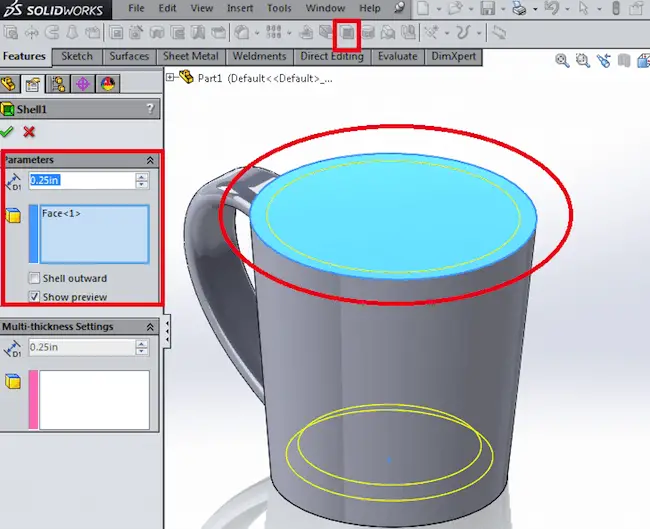The image size is (650, 529).
Task: Open the Fillet dropdown arrow
Action: 257,33
